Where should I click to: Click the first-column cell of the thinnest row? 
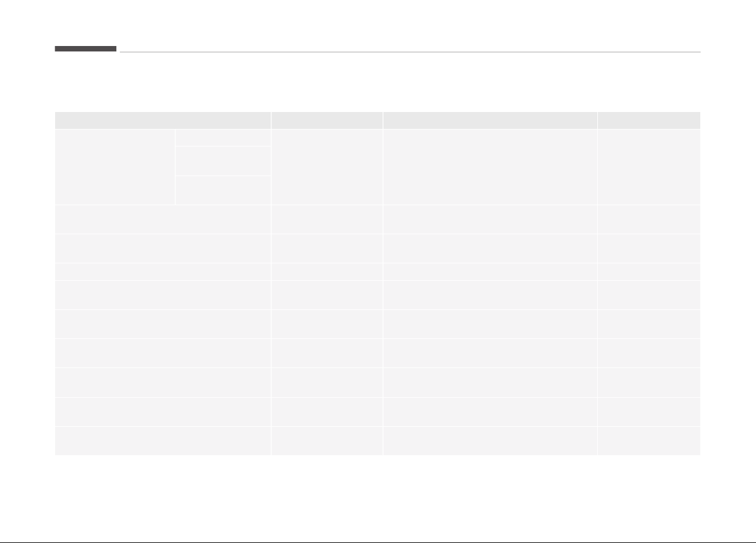pyautogui.click(x=163, y=271)
